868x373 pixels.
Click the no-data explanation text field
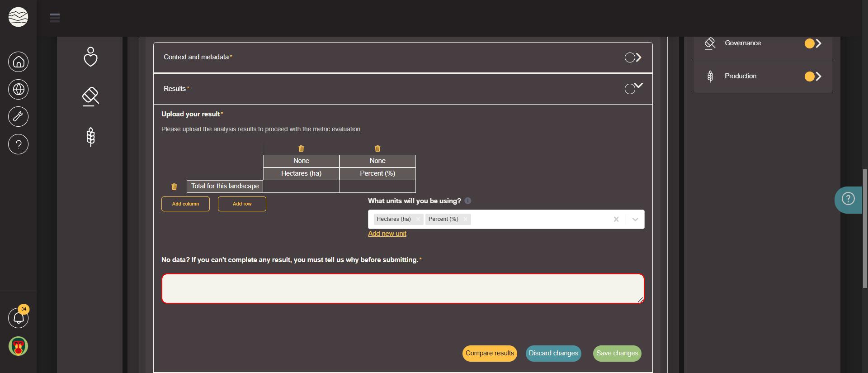click(x=402, y=289)
